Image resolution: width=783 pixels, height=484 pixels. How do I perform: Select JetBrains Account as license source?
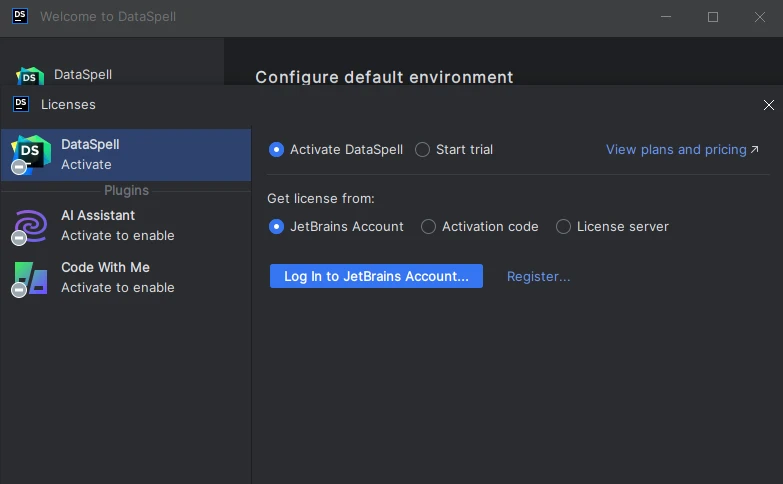pyautogui.click(x=277, y=227)
